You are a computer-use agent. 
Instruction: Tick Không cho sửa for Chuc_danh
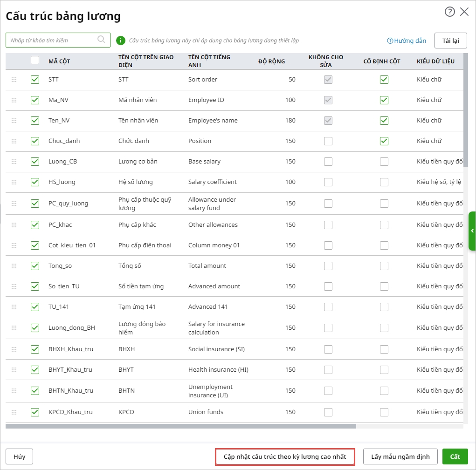[328, 141]
